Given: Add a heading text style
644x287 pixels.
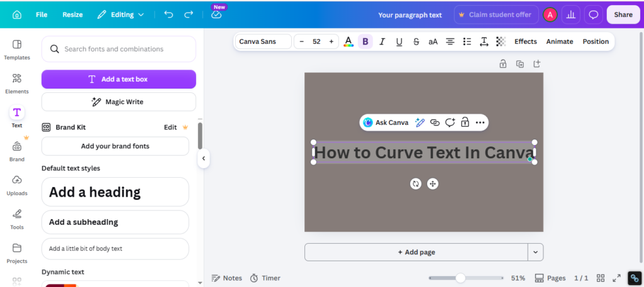Looking at the screenshot, I should (x=116, y=192).
